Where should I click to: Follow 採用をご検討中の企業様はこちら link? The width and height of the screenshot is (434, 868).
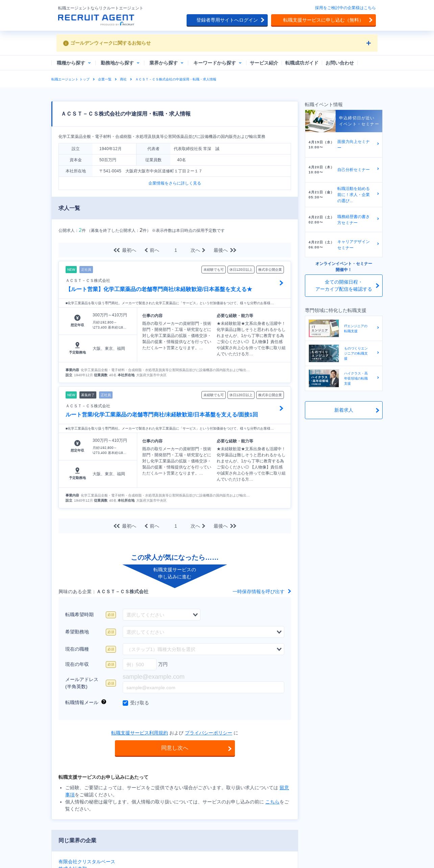pos(345,8)
